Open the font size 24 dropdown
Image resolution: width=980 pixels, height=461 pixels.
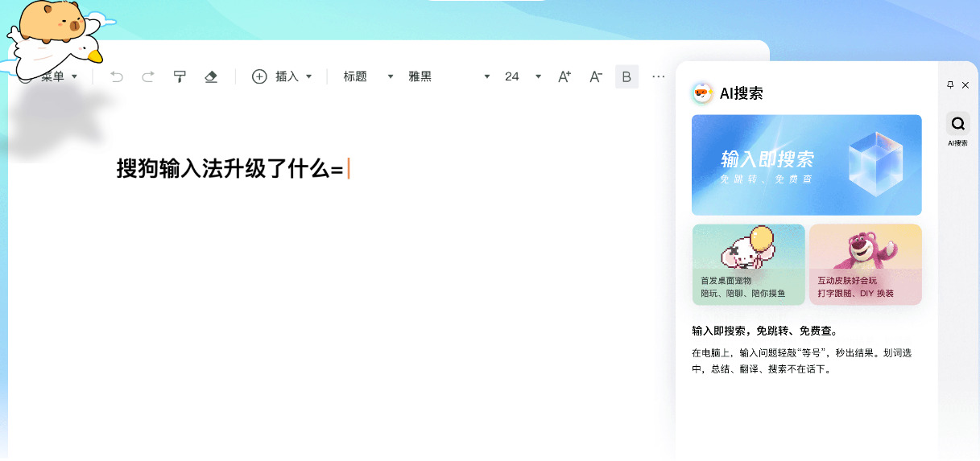click(523, 76)
